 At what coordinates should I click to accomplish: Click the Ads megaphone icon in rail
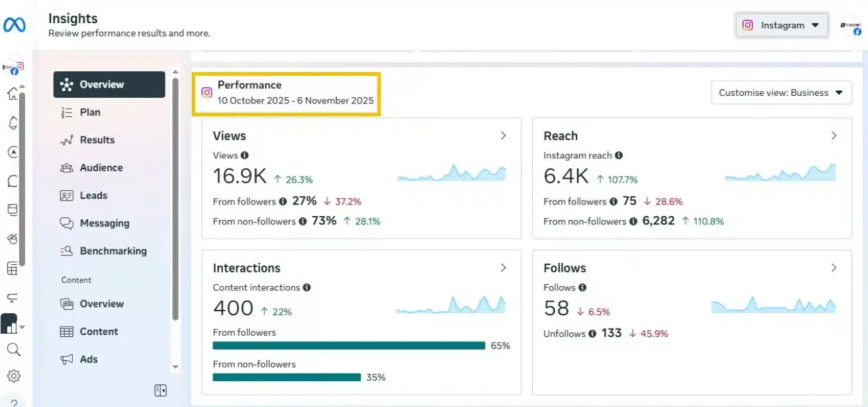tap(13, 296)
